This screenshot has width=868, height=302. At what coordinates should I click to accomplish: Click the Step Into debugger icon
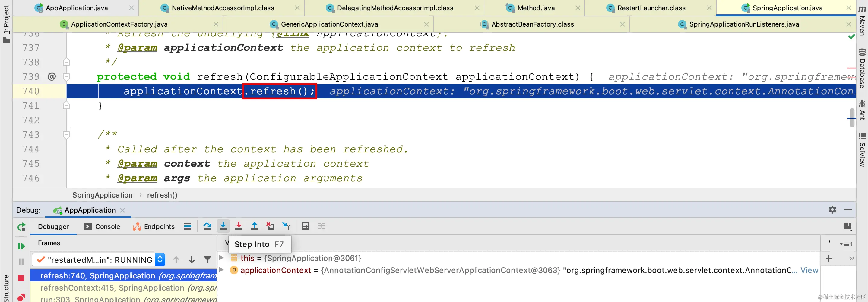pyautogui.click(x=223, y=226)
